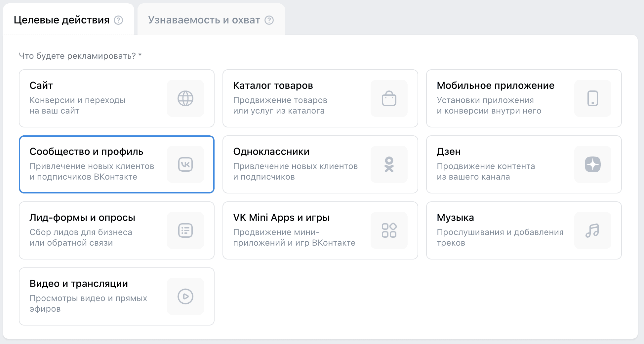Click the label Что будете рекламировать?

click(x=80, y=56)
